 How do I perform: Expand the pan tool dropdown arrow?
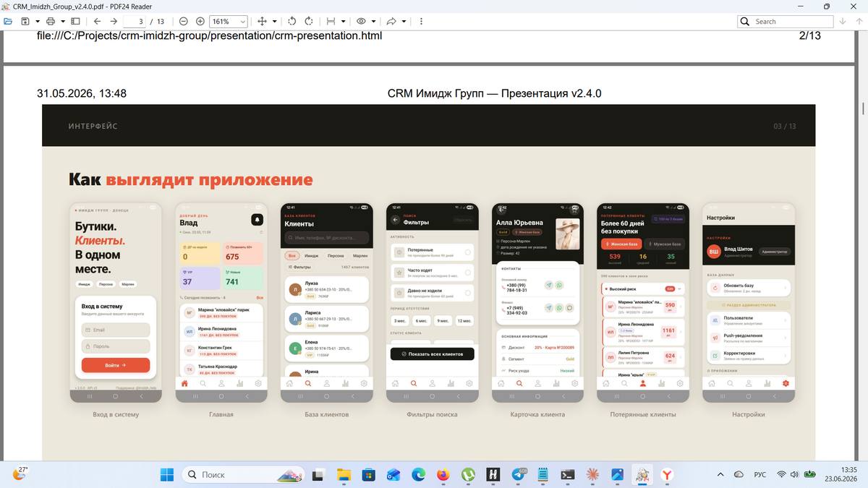[274, 22]
